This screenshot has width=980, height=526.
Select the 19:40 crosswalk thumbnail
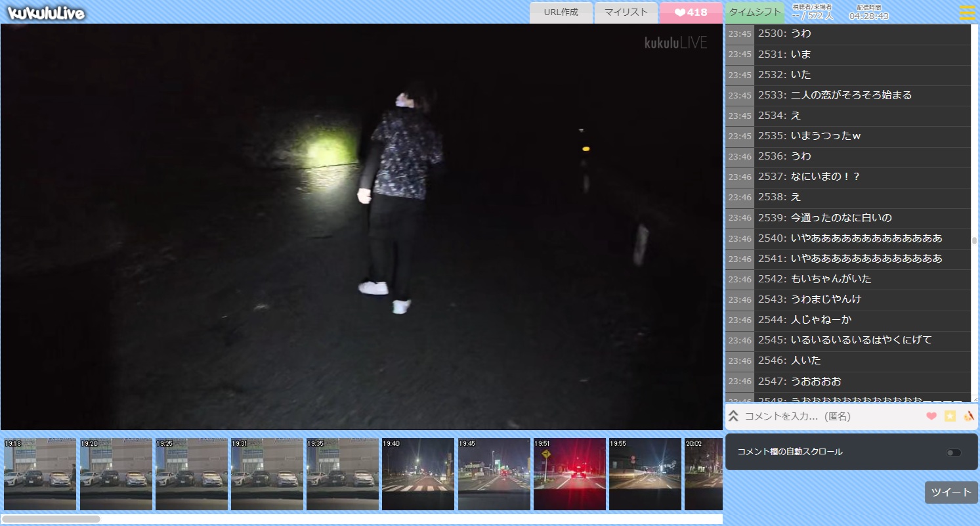pyautogui.click(x=418, y=474)
